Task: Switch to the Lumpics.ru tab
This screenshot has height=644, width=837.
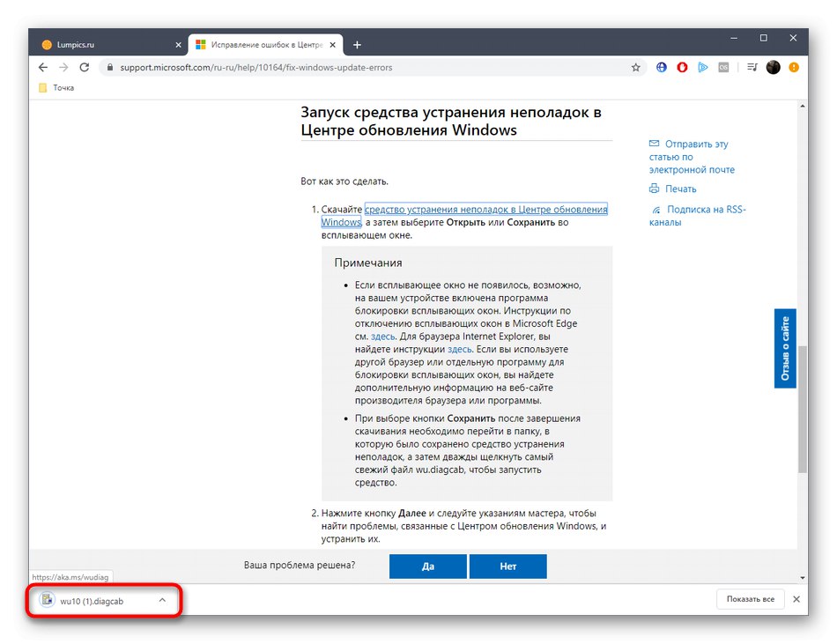Action: 108,45
